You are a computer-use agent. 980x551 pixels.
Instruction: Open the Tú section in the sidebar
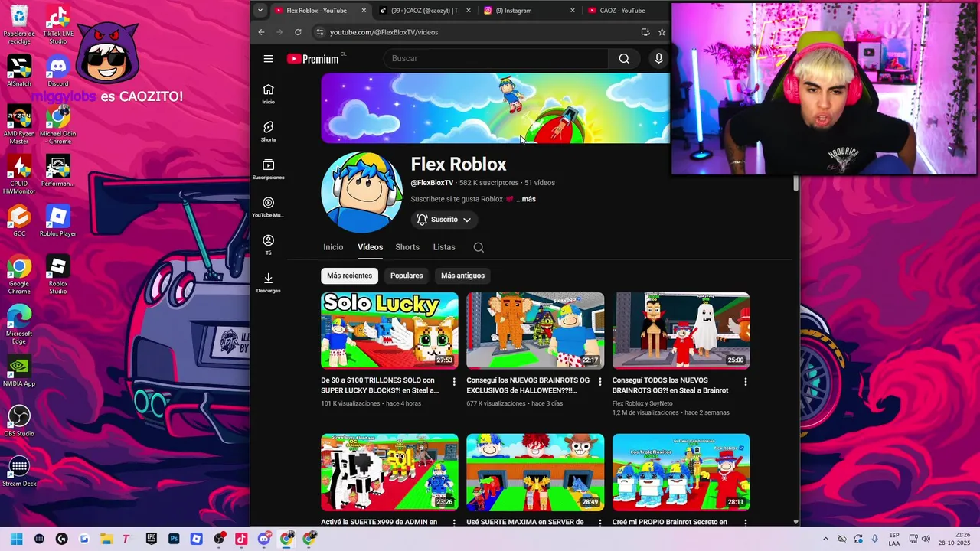[268, 245]
